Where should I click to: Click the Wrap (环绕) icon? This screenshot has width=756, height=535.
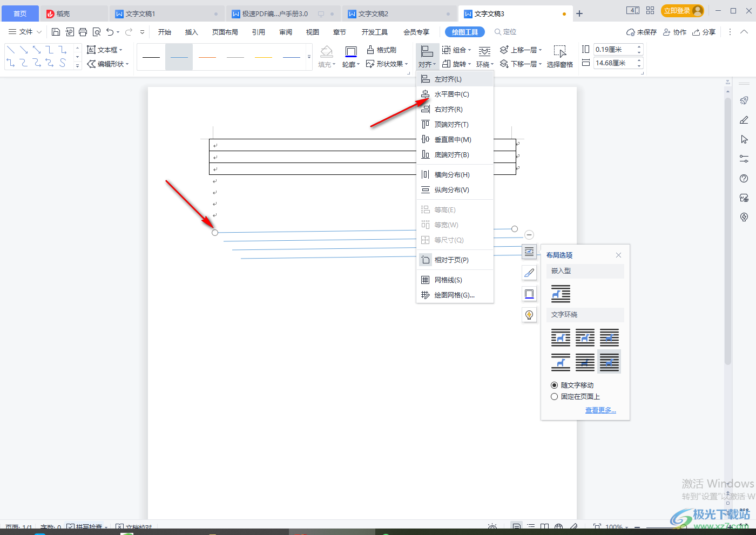coord(485,52)
